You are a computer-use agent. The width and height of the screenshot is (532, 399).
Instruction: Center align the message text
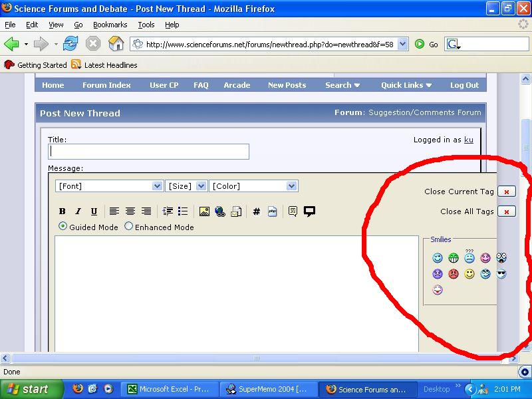tap(130, 211)
